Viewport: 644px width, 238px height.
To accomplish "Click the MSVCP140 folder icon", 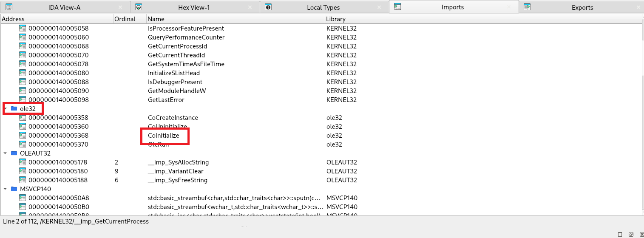I will tap(14, 189).
